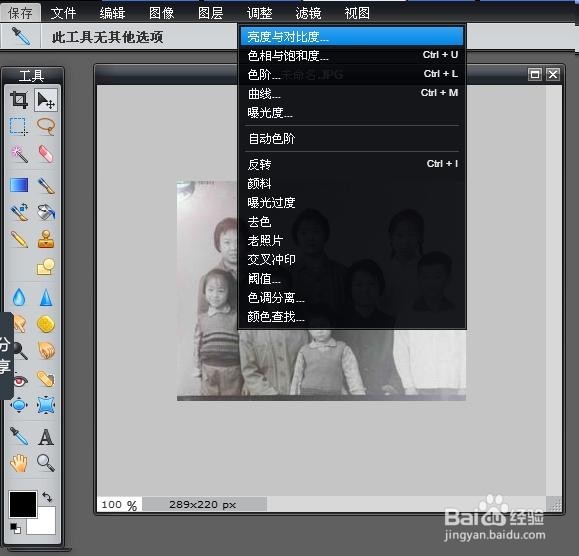Click the active eyedropper icon in options bar

pos(21,36)
